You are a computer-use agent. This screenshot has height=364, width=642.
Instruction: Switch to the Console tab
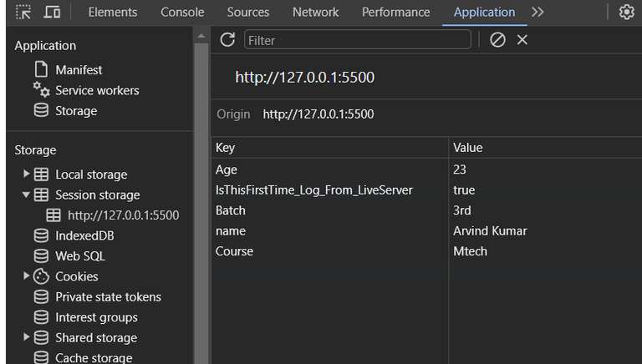pyautogui.click(x=182, y=13)
